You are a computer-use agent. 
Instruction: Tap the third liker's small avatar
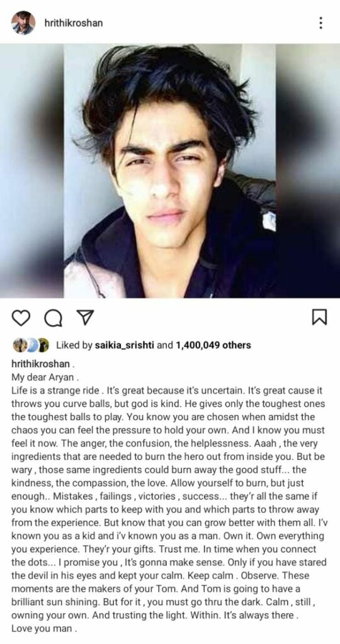coord(43,345)
